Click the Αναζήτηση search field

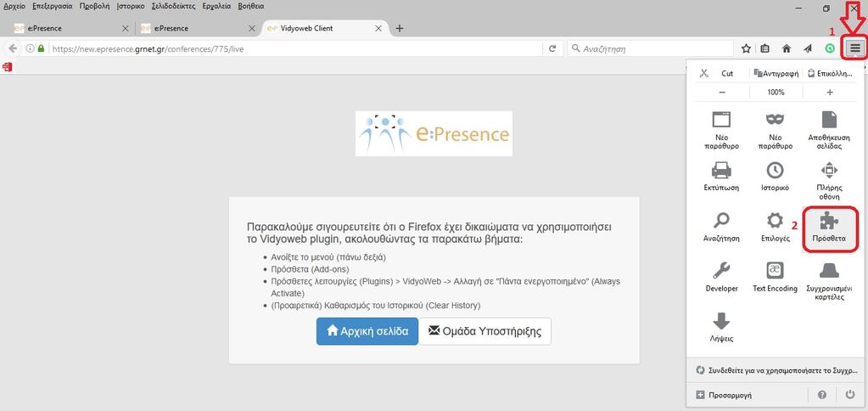(651, 48)
